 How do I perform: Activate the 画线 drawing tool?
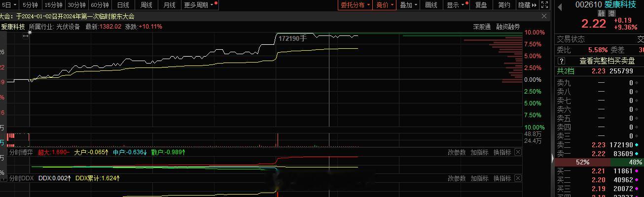[431, 5]
